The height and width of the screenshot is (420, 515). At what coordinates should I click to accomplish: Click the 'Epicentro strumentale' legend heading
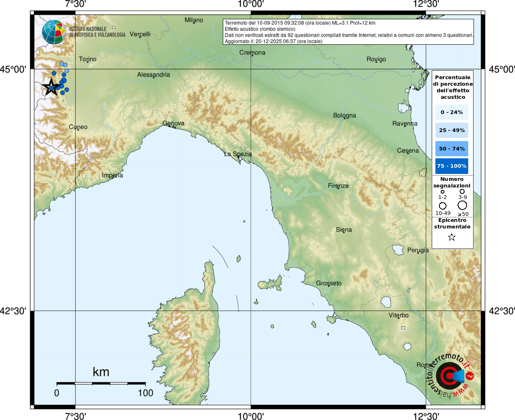coord(452,224)
